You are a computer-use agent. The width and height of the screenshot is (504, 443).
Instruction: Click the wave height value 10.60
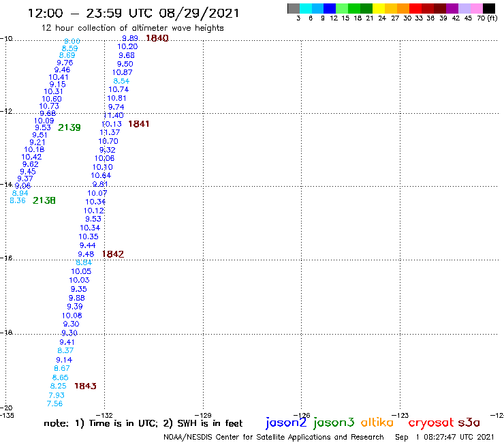(x=52, y=100)
